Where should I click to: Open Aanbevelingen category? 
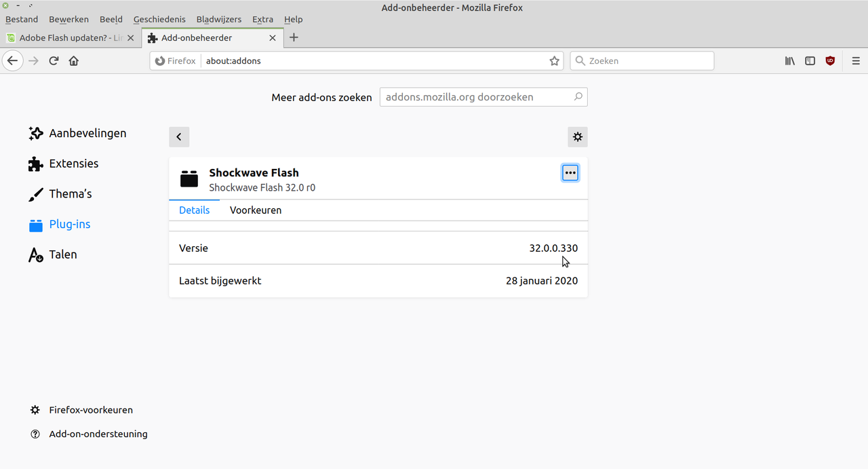(77, 133)
